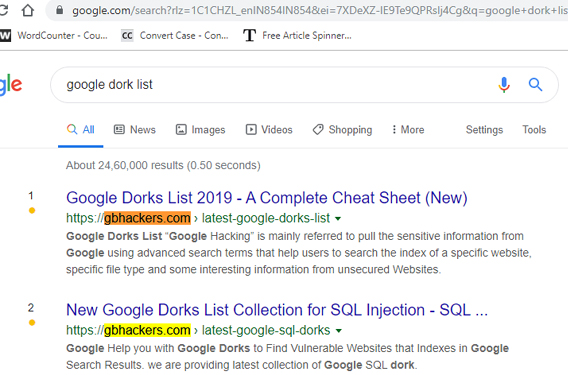Expand dropdown arrow beside latest-google-dorks-list
The height and width of the screenshot is (375, 568).
click(x=338, y=219)
